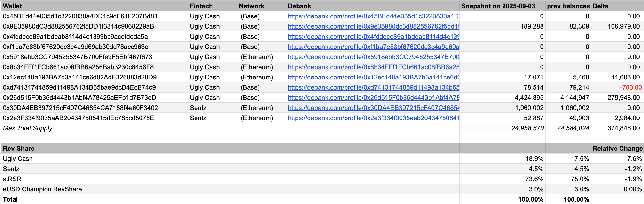Select the Relative Change header cell
The image size is (644, 204).
coord(617,149)
